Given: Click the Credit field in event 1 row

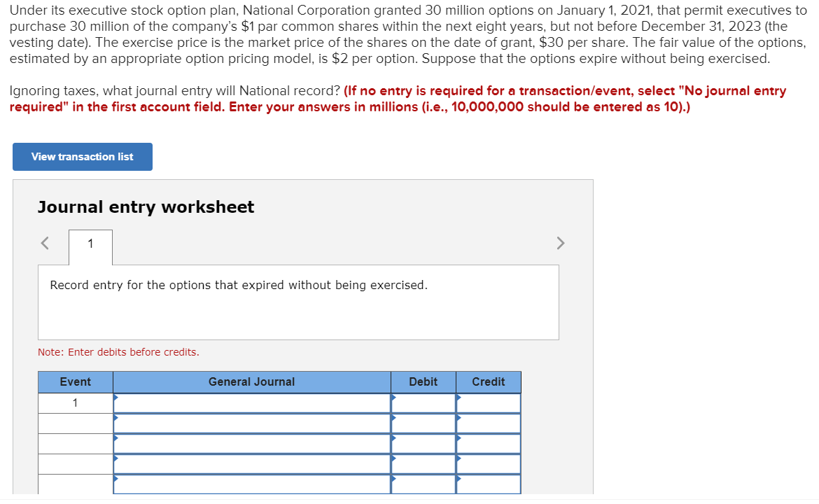Looking at the screenshot, I should pyautogui.click(x=489, y=403).
